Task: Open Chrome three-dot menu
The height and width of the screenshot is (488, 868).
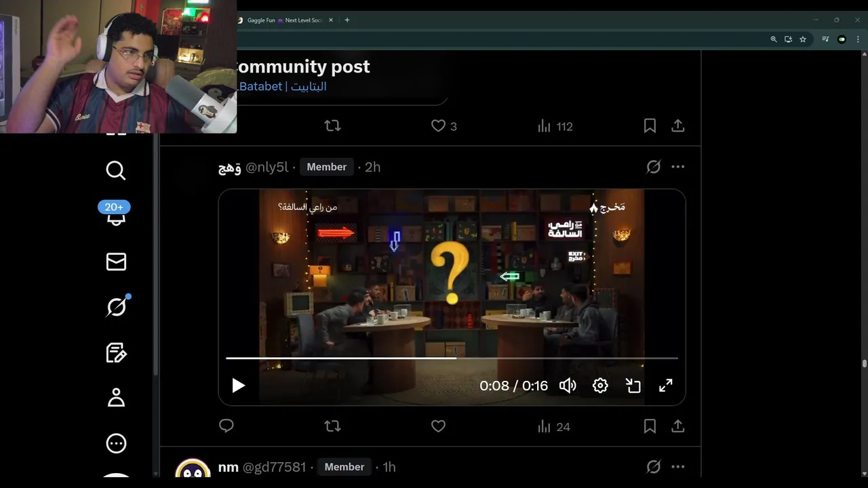Action: pyautogui.click(x=859, y=39)
